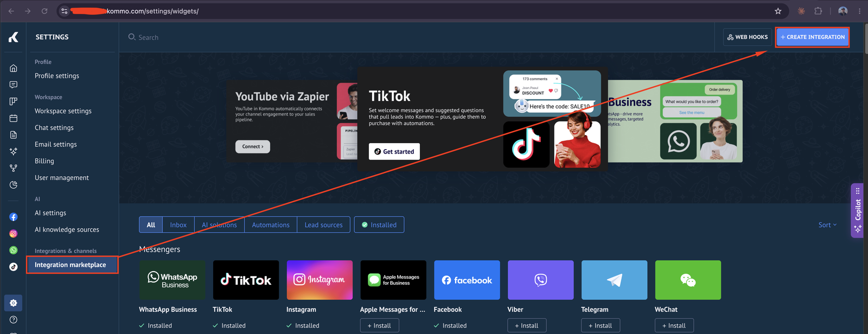Screen dimensions: 868x334
Task: Open the Lists document icon in sidebar
Action: [14, 134]
